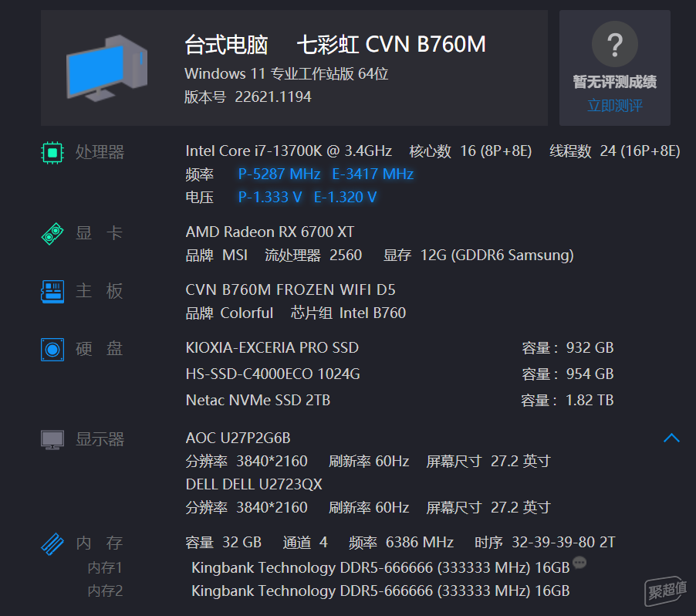Click the 核心数 16 (8P+8E) value
Viewport: 696px width, 616px height.
471,151
